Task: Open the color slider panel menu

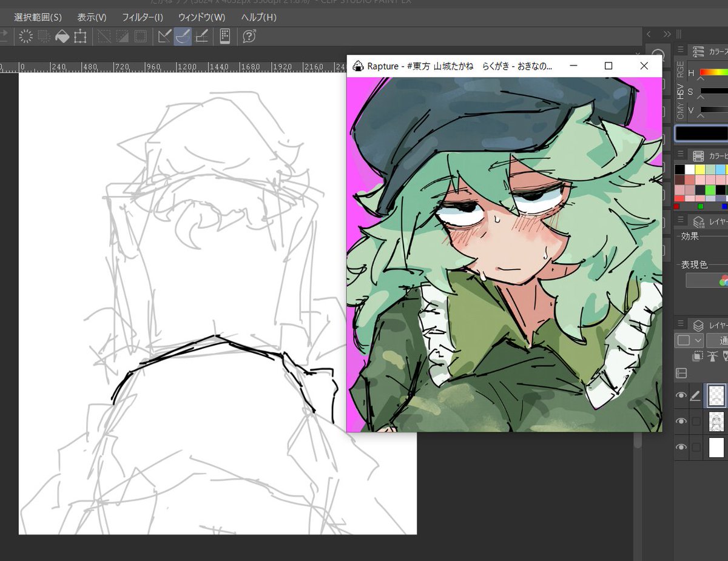Action: coord(681,50)
